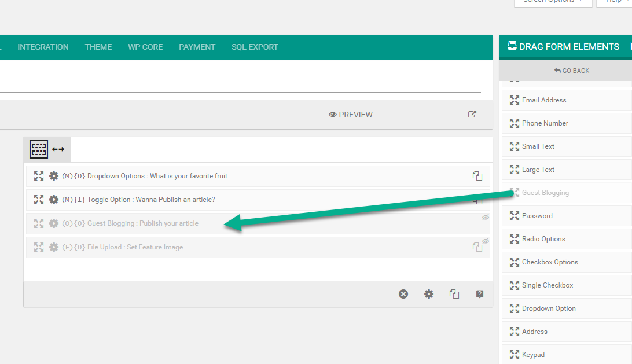The image size is (632, 364).
Task: Open the Help dropdown tab
Action: click(613, 2)
